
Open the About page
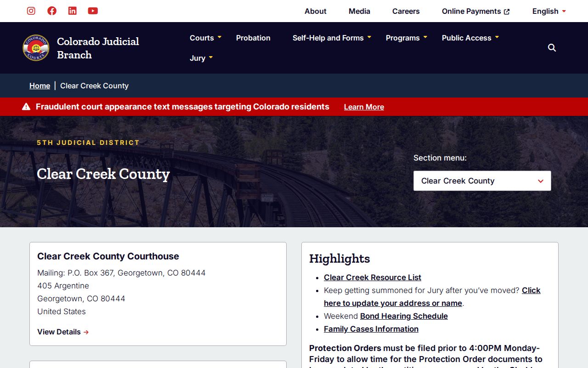(x=316, y=11)
